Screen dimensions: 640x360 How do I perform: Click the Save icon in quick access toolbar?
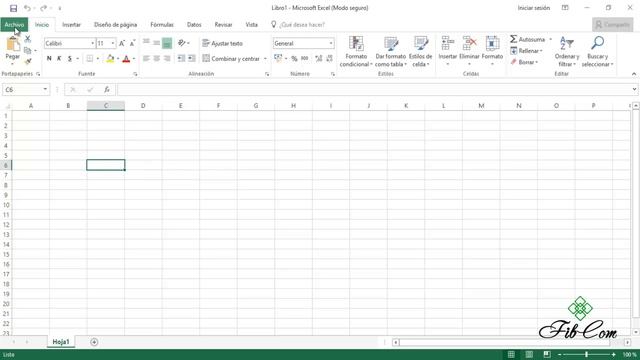tap(13, 8)
